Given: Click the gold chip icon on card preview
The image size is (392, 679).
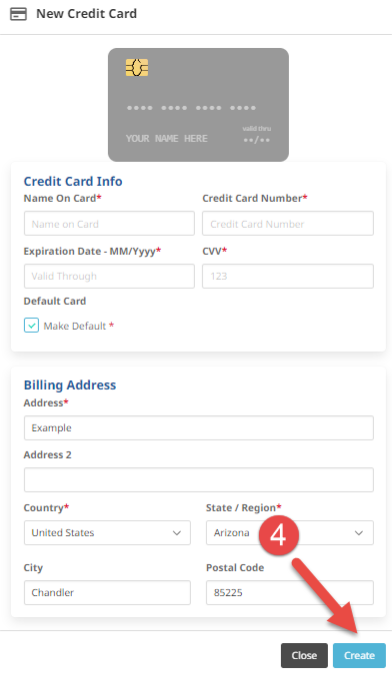Looking at the screenshot, I should coord(137,68).
